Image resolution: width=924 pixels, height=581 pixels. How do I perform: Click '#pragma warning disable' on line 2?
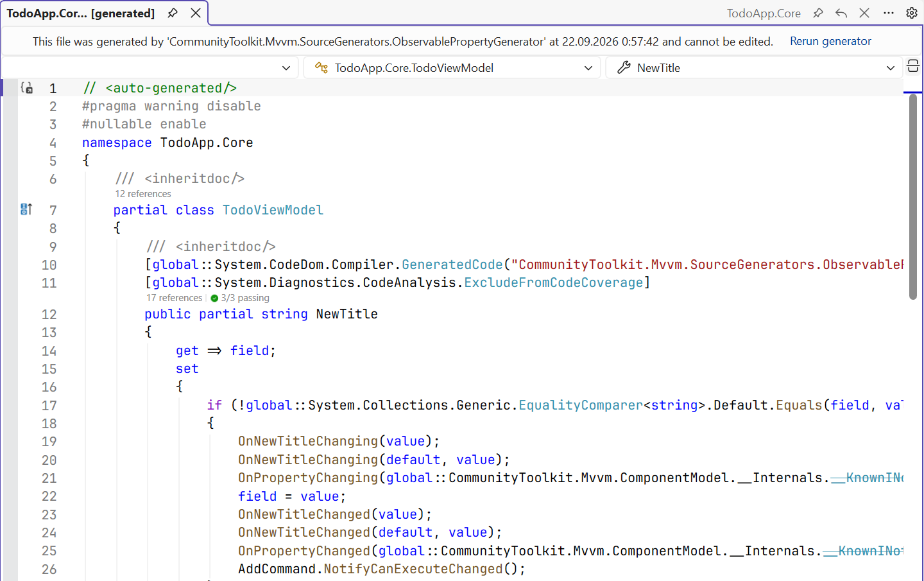click(172, 106)
